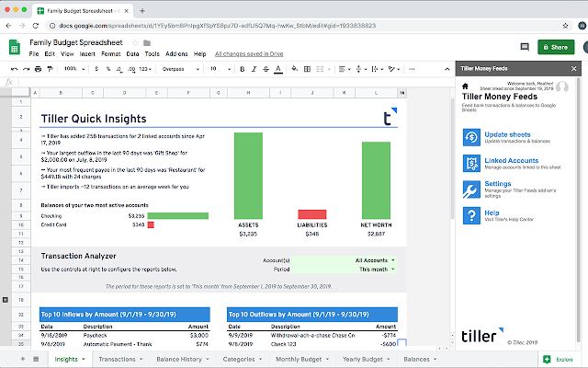Switch to the Categories sheet tab
Viewport: 588px width, 368px height.
pyautogui.click(x=242, y=360)
